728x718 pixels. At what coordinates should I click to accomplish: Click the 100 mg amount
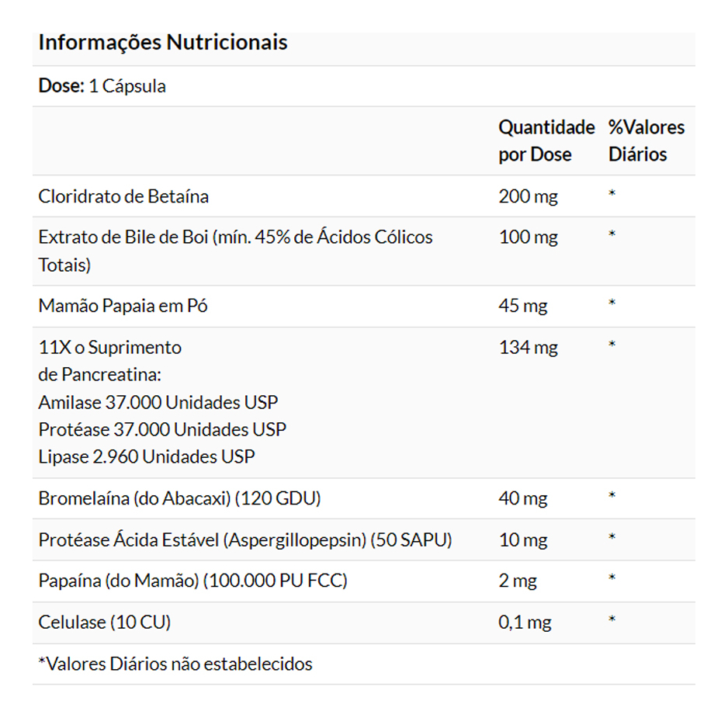(528, 238)
